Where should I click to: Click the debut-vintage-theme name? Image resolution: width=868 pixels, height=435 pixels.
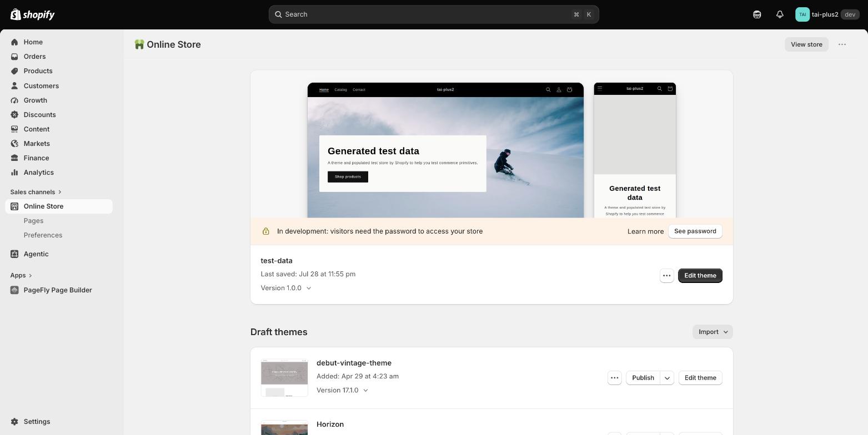click(x=354, y=363)
